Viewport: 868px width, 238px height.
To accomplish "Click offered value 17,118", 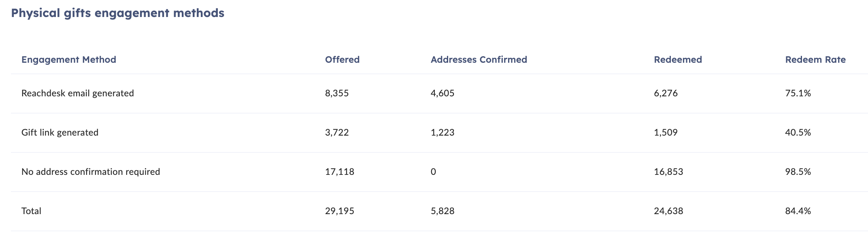I will click(340, 172).
